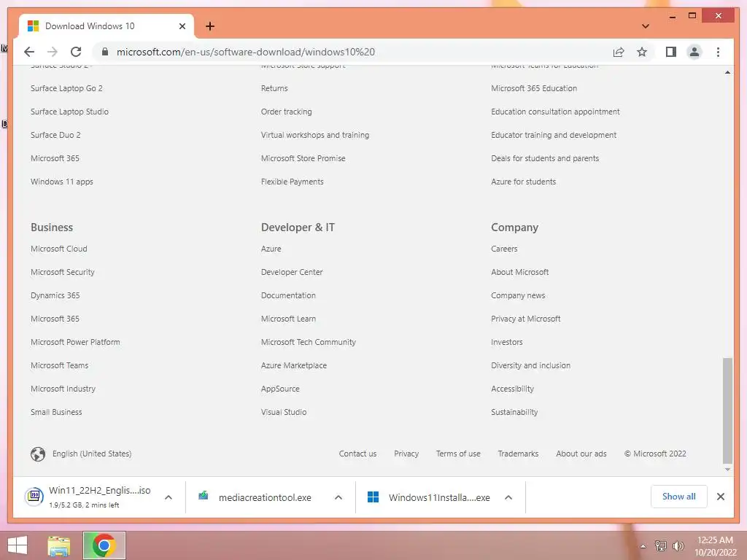Open the Terms of use footer link
747x560 pixels.
[x=458, y=454]
